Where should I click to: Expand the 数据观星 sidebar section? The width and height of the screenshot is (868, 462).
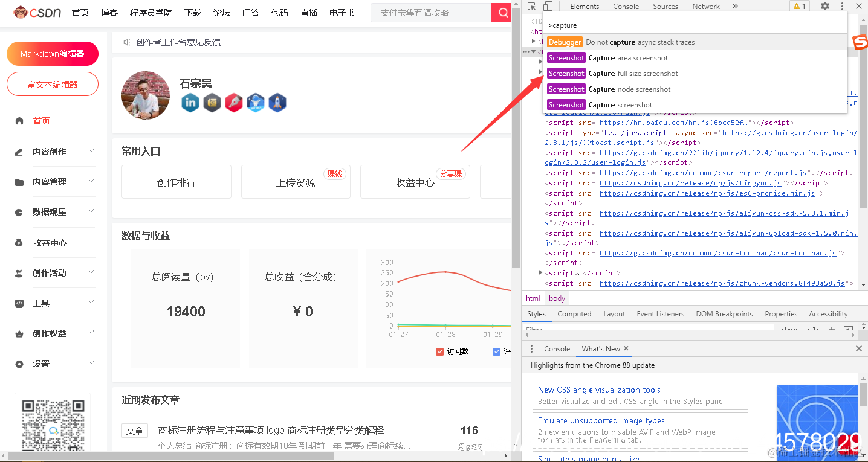pos(91,211)
